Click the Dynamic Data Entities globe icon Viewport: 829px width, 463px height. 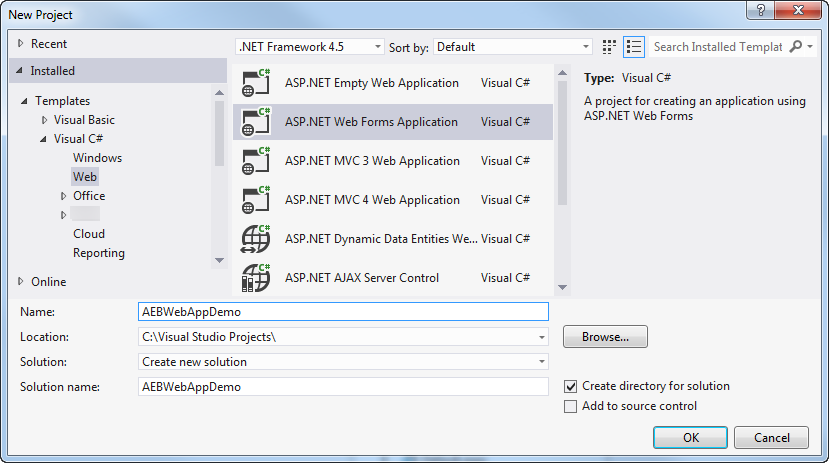click(256, 239)
